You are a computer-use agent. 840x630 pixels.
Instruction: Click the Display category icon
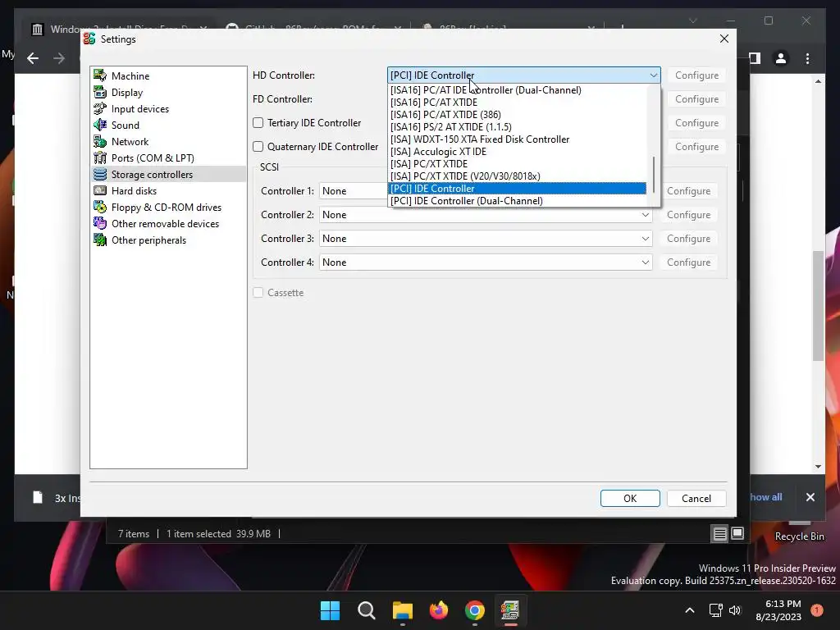tap(100, 92)
